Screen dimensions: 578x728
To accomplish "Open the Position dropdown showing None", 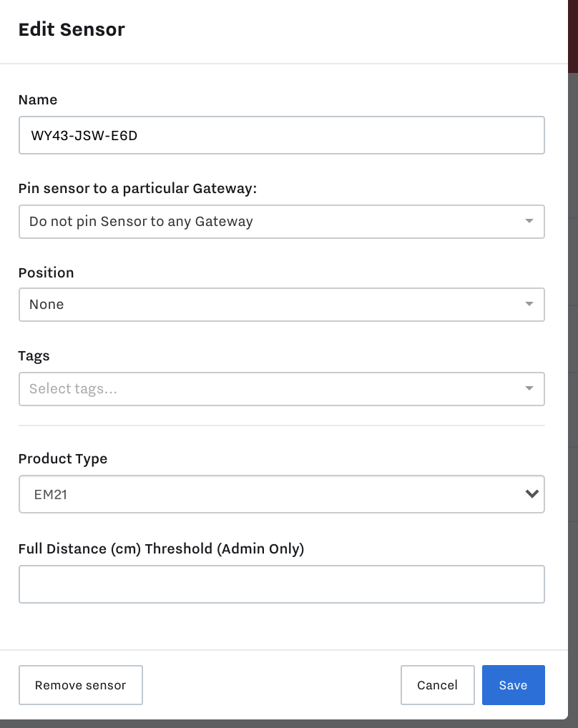I will pyautogui.click(x=281, y=305).
